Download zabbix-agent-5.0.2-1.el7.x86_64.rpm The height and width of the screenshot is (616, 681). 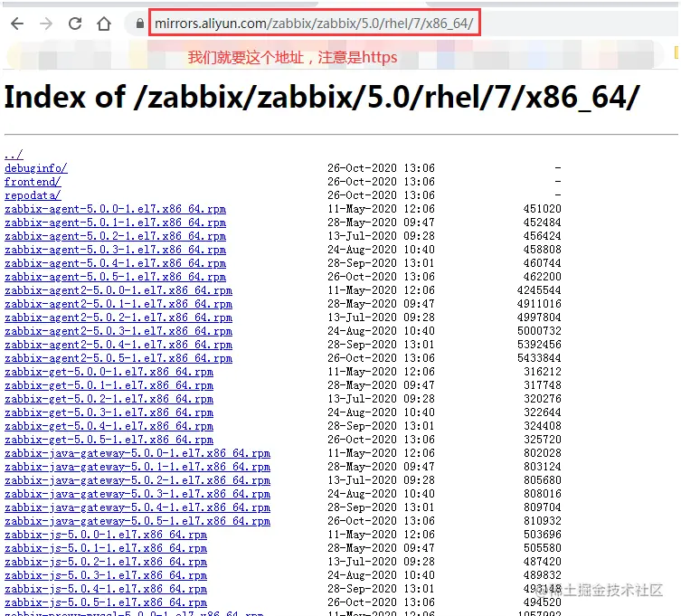pos(115,235)
